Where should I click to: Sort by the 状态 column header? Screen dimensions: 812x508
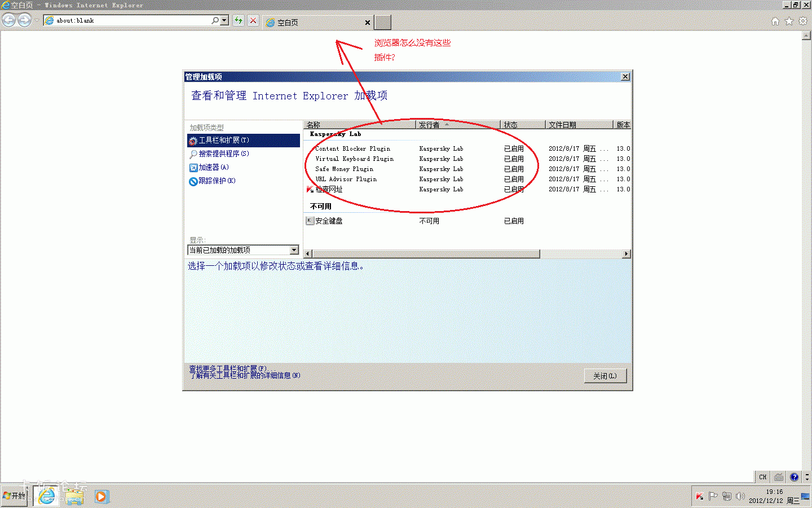click(523, 125)
